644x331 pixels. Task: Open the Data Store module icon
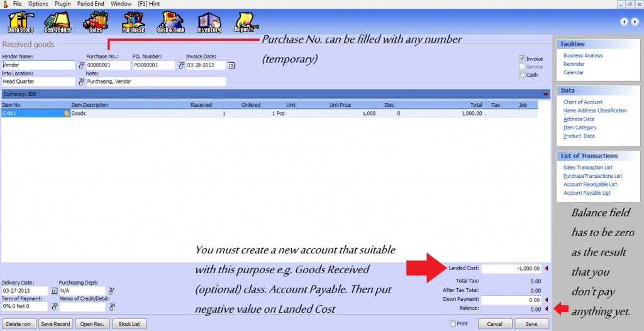coord(20,23)
